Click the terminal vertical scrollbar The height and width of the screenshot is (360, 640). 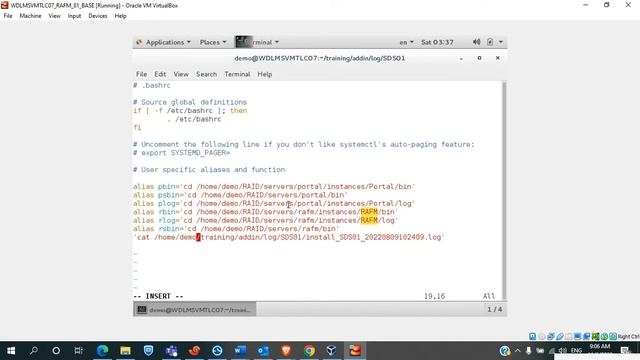(x=504, y=190)
